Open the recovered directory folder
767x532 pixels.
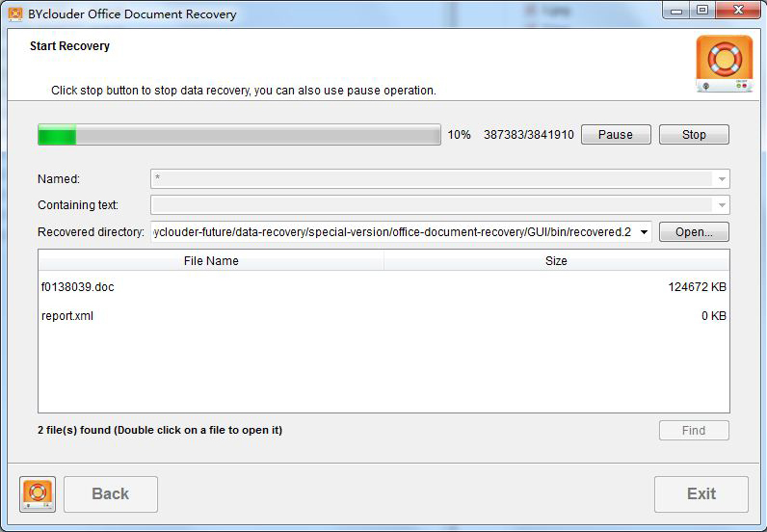click(694, 232)
